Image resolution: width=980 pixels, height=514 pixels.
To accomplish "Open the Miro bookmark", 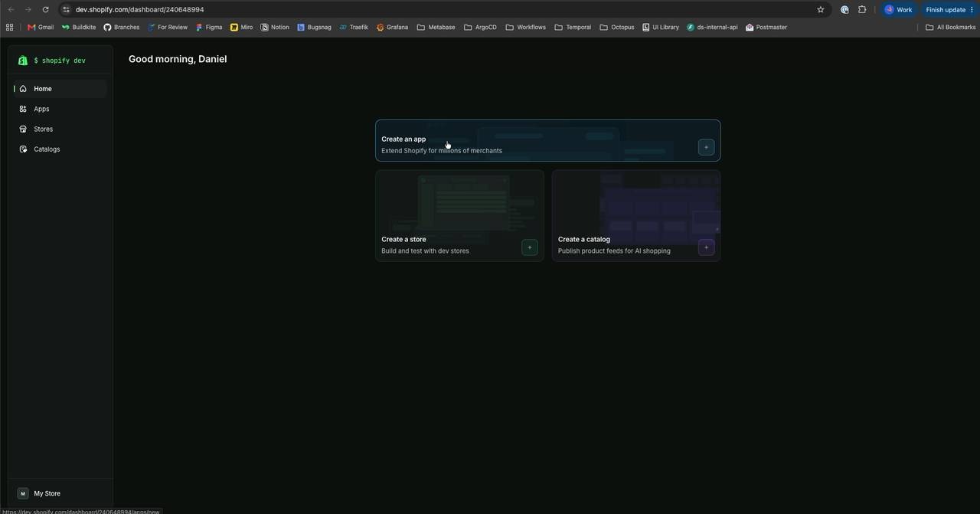I will coord(241,27).
